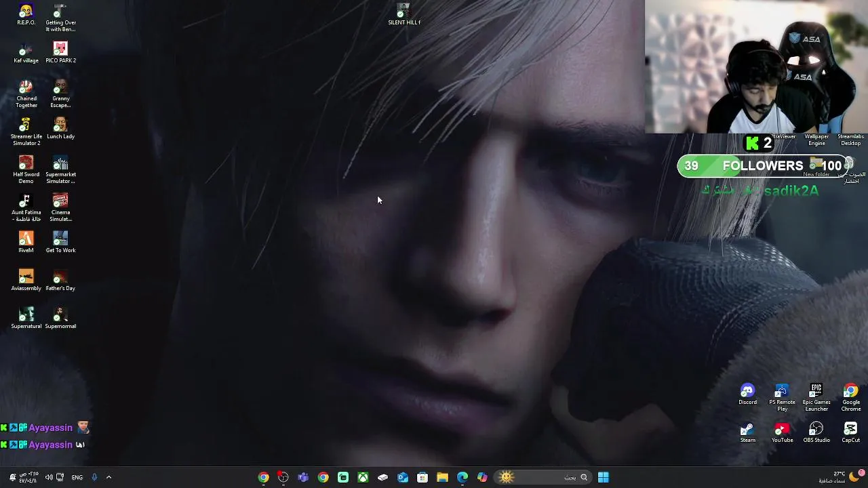Open the Aviassembly shortcut
Image resolution: width=868 pixels, height=488 pixels.
pos(26,281)
